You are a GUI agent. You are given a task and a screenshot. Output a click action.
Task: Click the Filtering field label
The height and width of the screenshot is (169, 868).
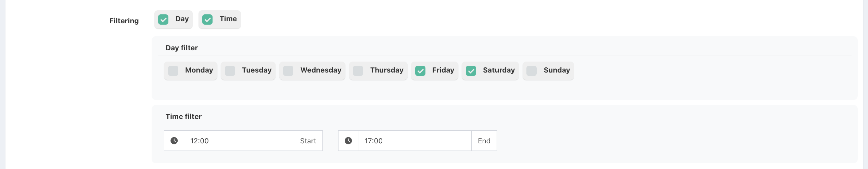[124, 21]
